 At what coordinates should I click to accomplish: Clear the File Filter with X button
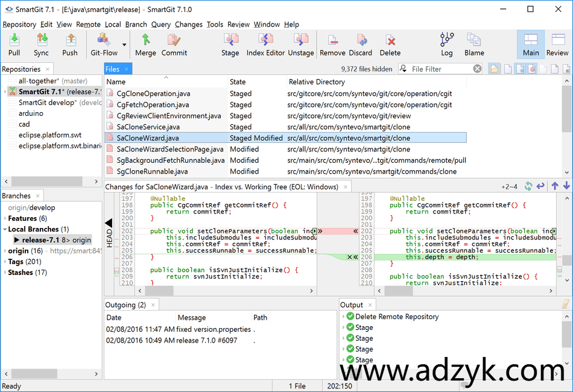[477, 69]
